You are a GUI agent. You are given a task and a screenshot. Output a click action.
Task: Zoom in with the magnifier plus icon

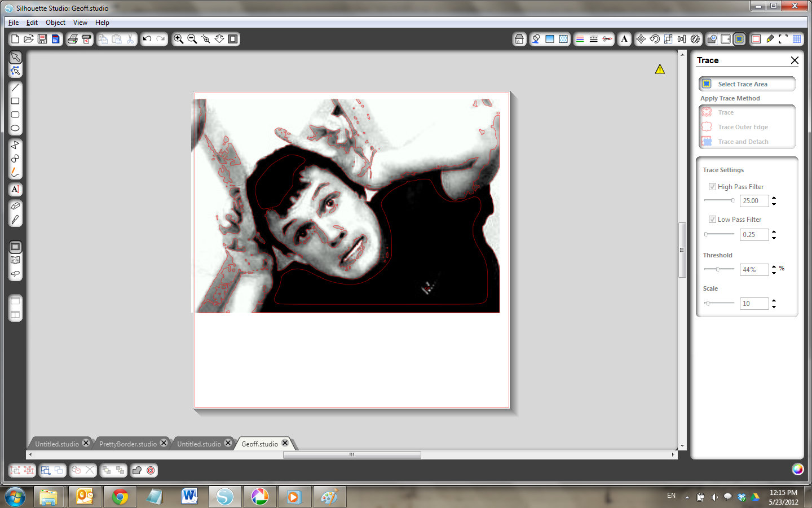179,39
